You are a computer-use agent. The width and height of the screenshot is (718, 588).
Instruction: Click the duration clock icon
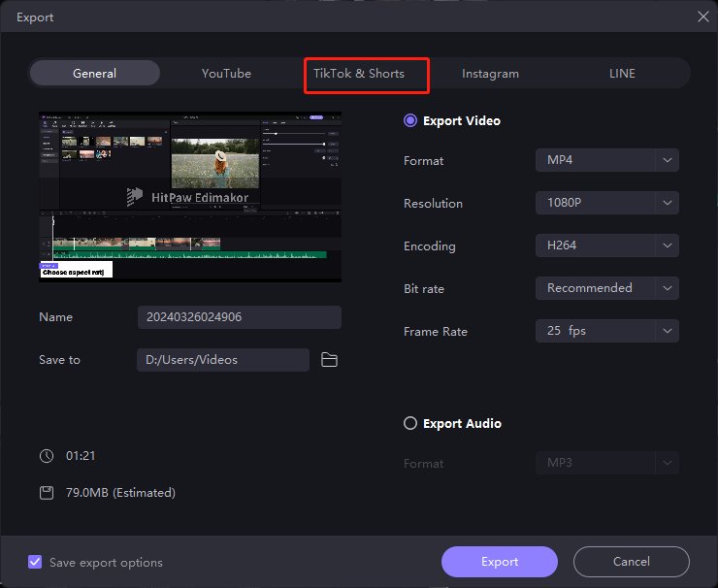coord(47,456)
